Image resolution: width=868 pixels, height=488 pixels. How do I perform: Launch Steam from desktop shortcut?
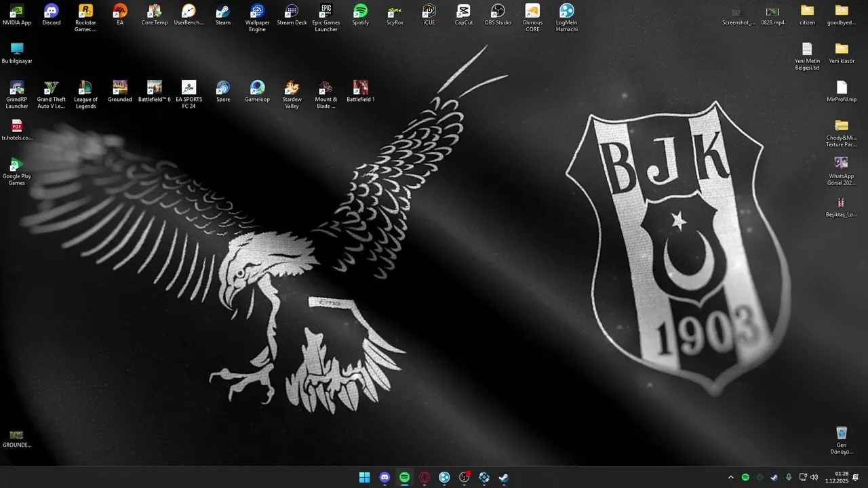pos(223,15)
